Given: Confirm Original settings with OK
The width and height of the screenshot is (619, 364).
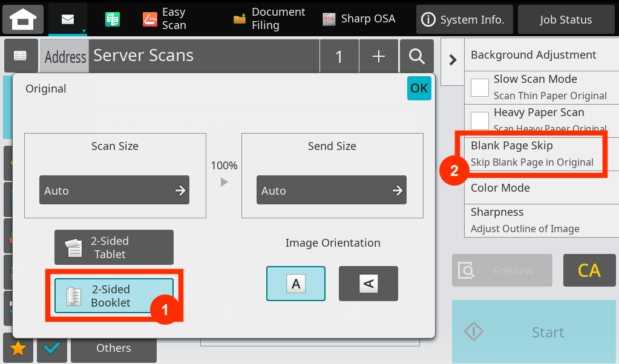Looking at the screenshot, I should point(419,88).
